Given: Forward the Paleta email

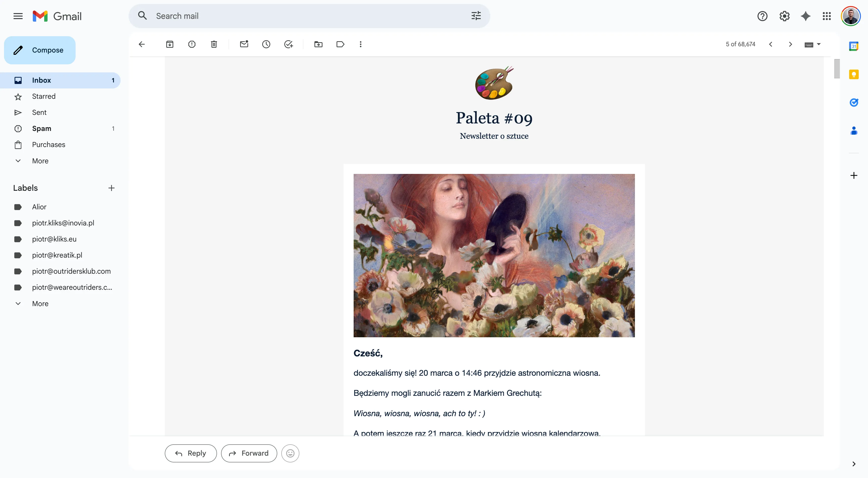Looking at the screenshot, I should [x=249, y=453].
